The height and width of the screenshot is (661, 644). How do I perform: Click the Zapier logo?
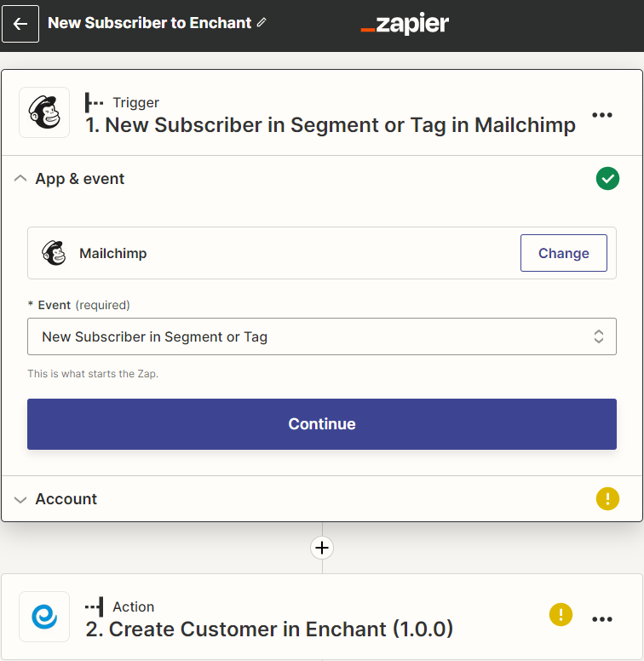click(x=405, y=24)
